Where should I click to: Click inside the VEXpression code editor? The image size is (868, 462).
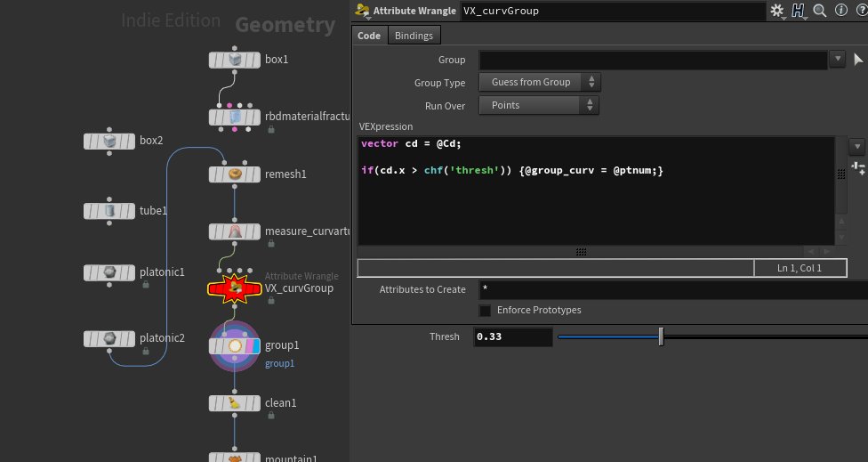click(x=596, y=190)
